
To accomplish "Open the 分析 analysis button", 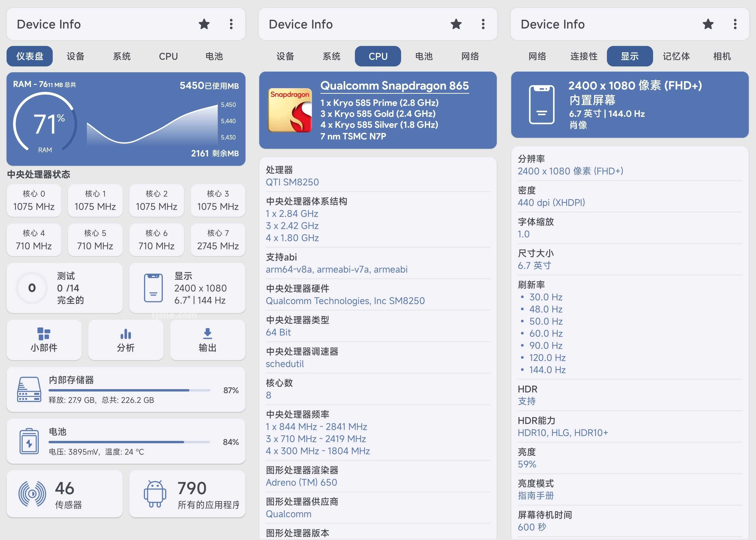I will click(126, 340).
